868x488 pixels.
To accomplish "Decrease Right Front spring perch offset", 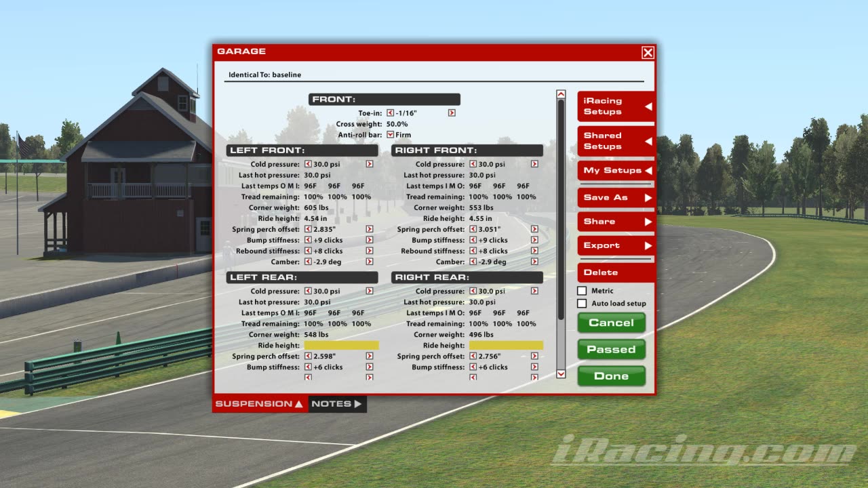I will [x=473, y=229].
